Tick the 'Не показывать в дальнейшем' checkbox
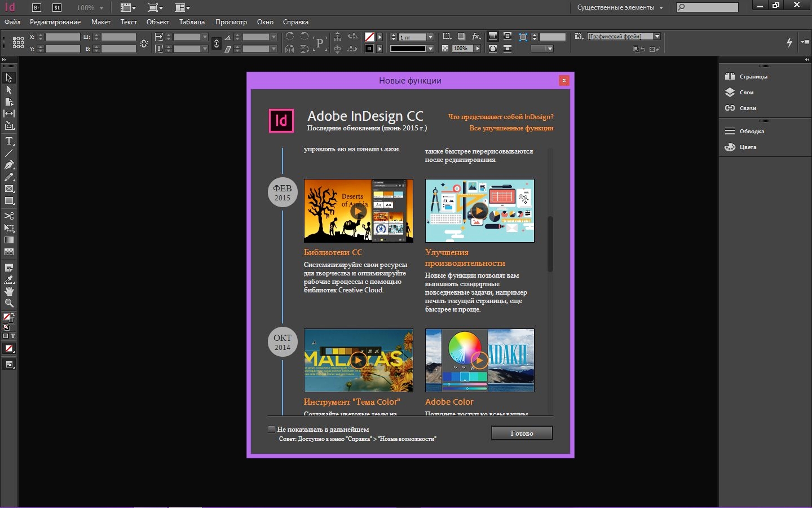Image resolution: width=812 pixels, height=508 pixels. 271,430
